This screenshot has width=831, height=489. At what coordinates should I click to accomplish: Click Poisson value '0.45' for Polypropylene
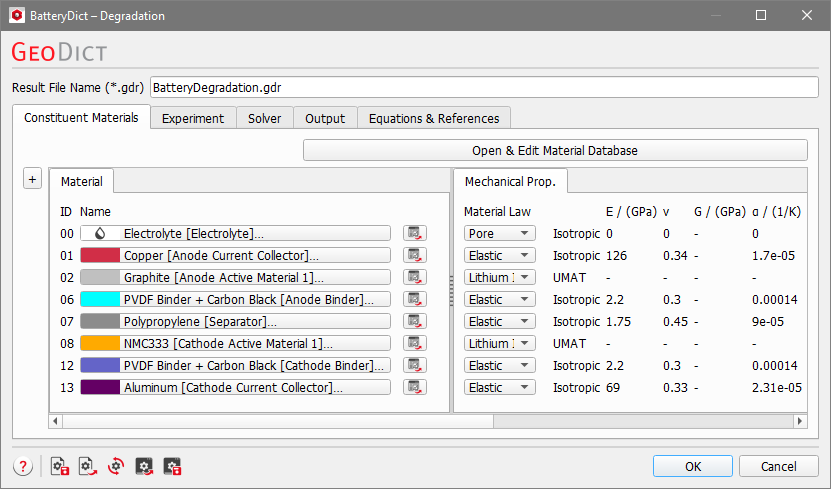[675, 321]
